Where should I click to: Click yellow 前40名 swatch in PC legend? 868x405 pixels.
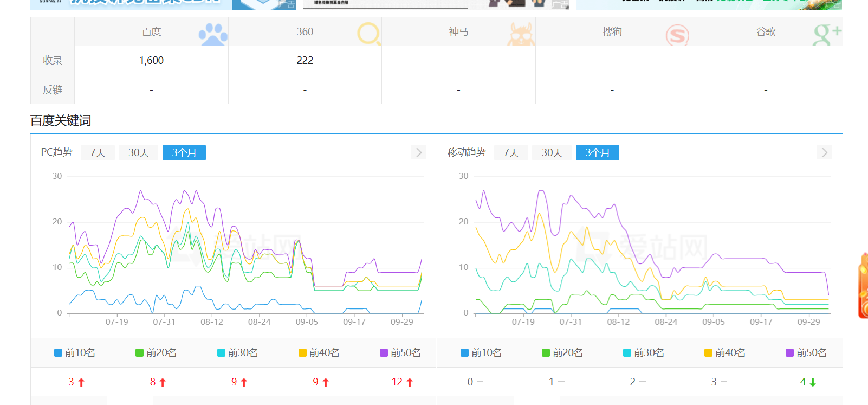302,353
